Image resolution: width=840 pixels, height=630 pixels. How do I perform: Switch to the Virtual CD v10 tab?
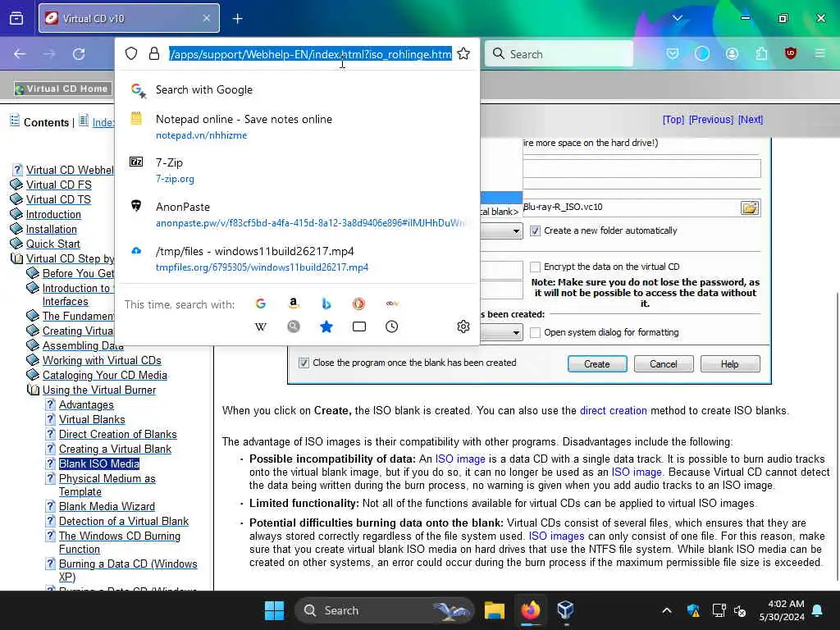[x=129, y=19]
